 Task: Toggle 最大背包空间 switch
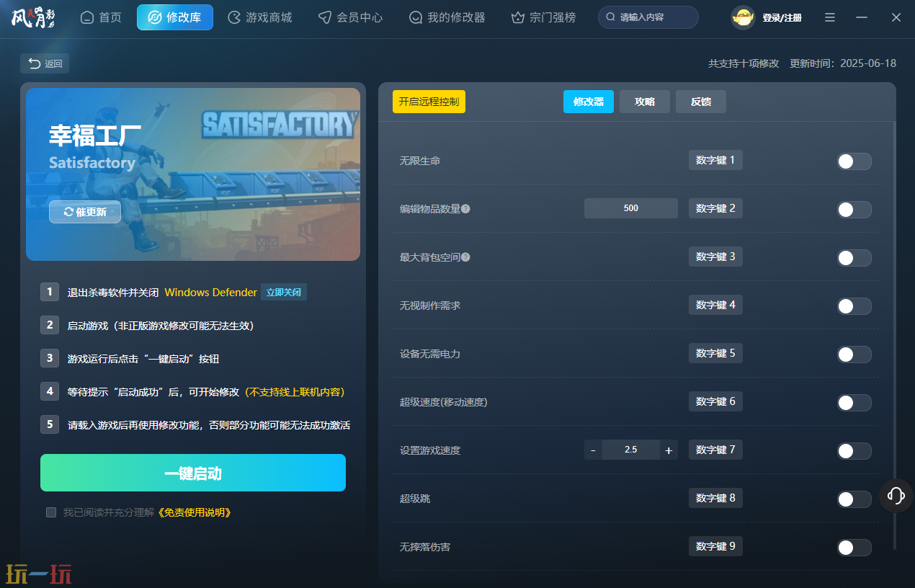(854, 258)
